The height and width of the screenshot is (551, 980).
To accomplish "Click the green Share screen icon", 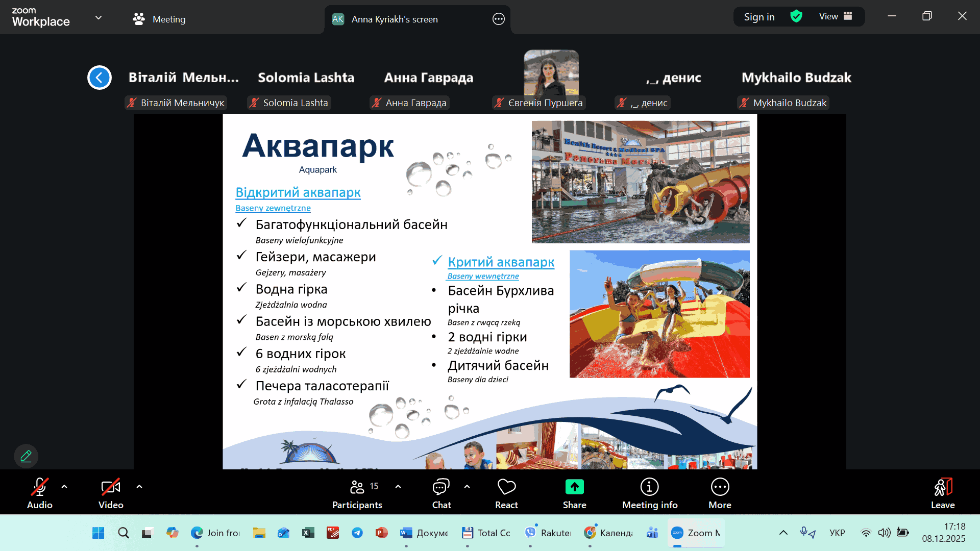I will (574, 487).
